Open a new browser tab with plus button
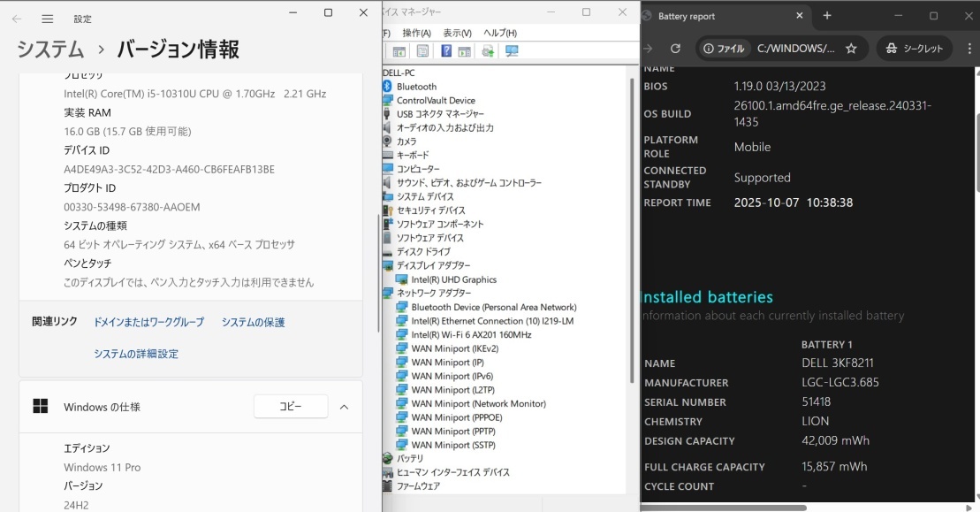Viewport: 980px width, 512px height. (827, 16)
